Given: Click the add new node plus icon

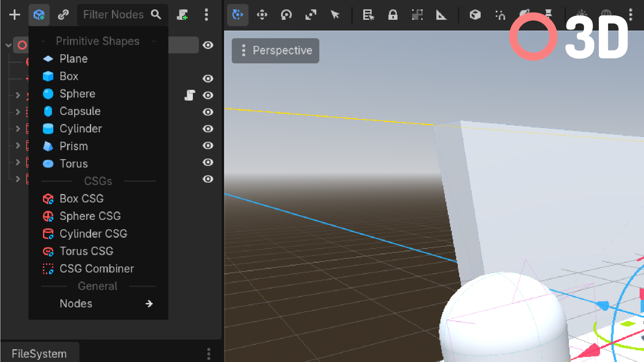Looking at the screenshot, I should [x=15, y=15].
